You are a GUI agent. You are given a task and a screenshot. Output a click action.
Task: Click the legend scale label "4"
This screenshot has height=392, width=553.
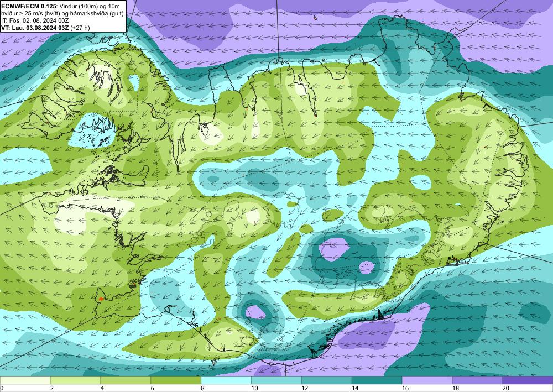(x=102, y=389)
